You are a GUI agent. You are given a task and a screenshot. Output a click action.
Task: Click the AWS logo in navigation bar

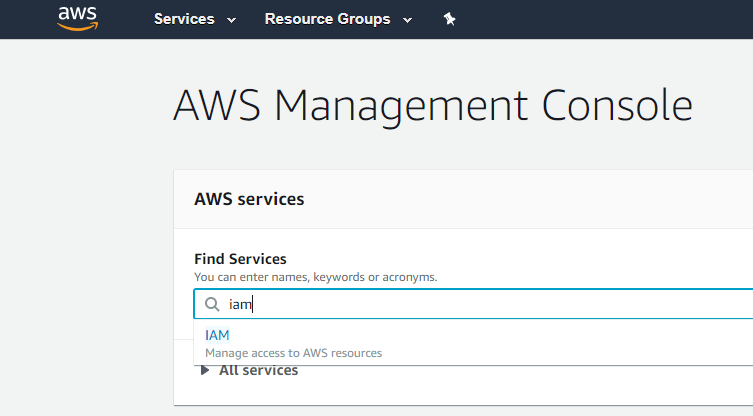coord(77,18)
